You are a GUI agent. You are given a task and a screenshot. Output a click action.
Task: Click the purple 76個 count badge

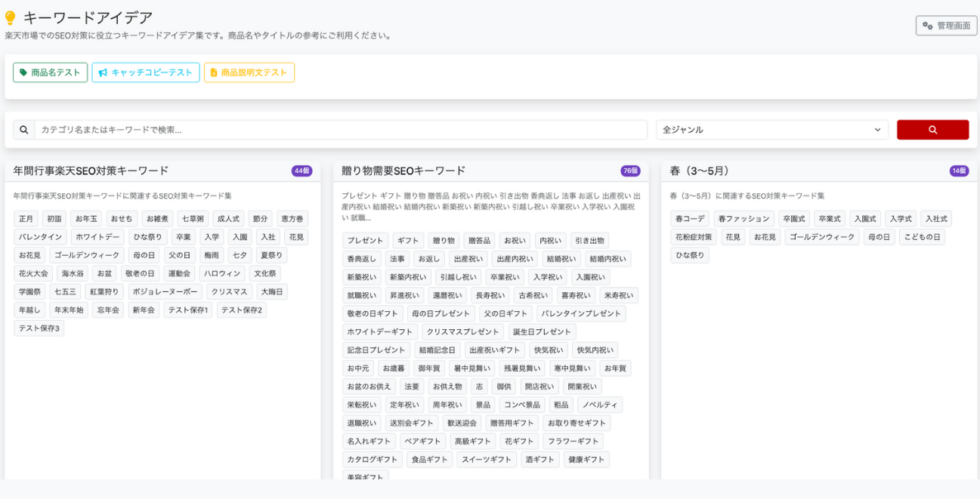click(629, 171)
